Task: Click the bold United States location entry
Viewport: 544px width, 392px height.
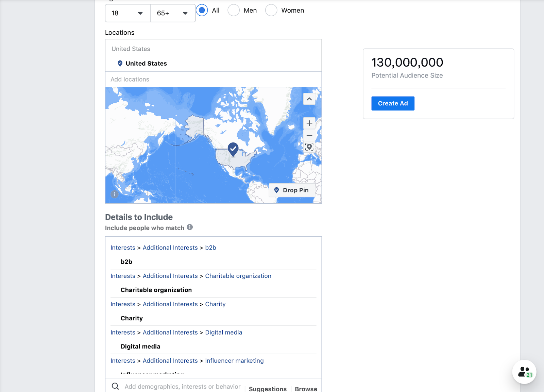Action: coord(146,63)
